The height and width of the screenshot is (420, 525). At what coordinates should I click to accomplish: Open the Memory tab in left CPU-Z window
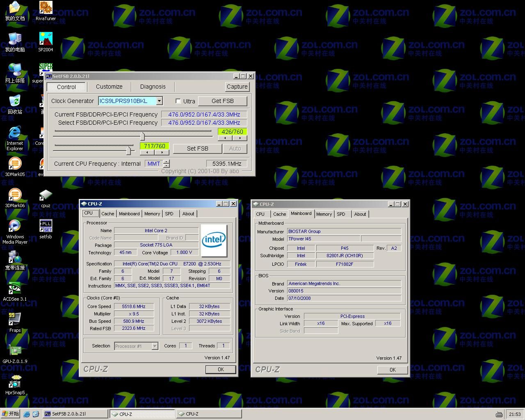[152, 214]
